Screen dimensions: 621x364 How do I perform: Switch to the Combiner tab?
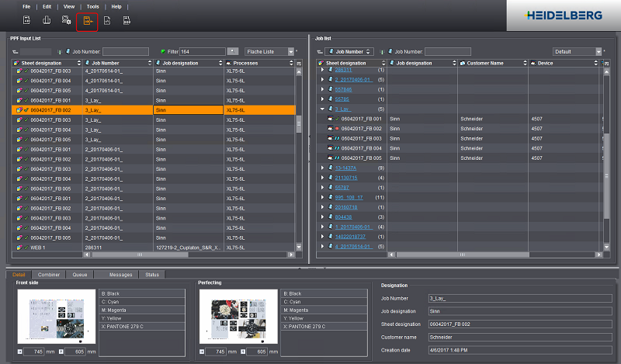tap(50, 275)
